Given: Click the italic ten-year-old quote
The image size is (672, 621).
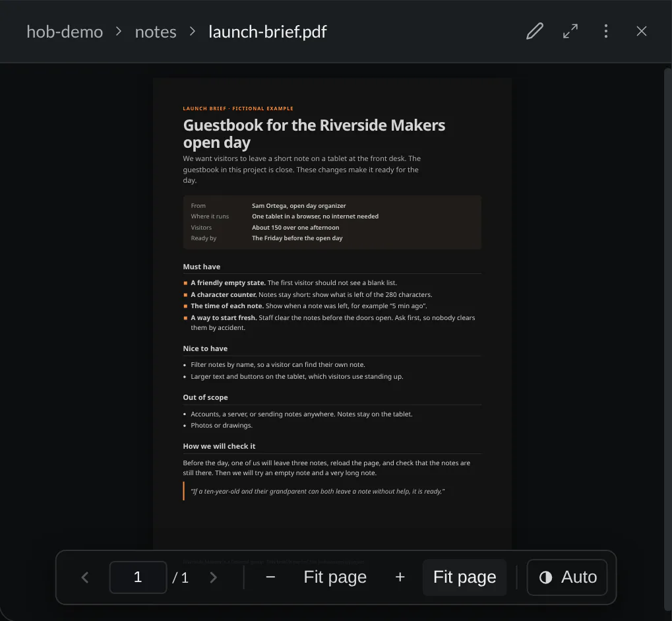Looking at the screenshot, I should coord(318,492).
